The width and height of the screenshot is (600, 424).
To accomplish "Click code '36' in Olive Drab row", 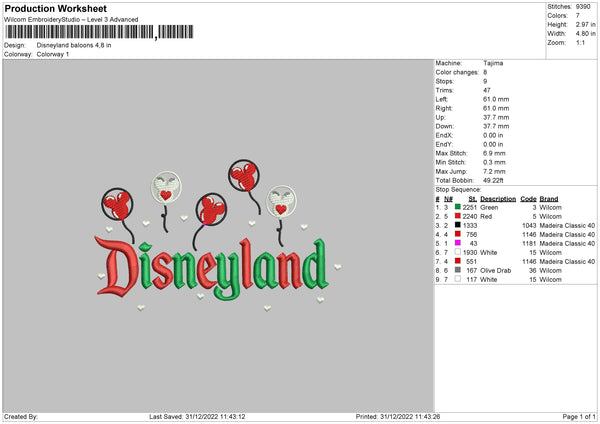I will pos(533,271).
